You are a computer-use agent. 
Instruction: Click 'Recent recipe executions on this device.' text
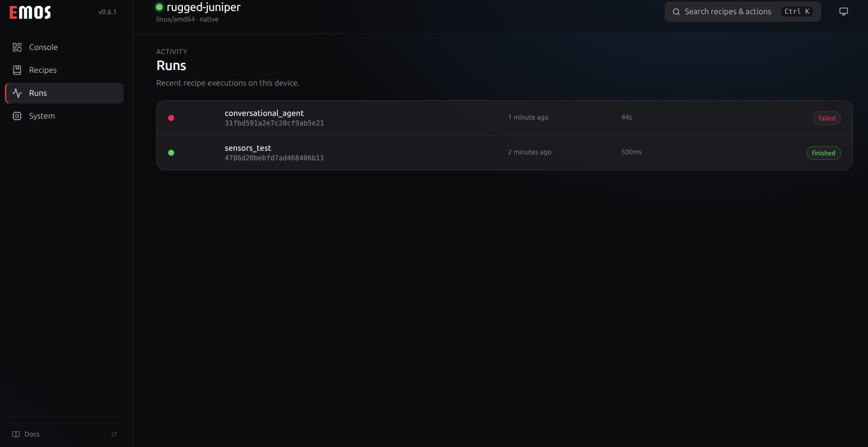tap(228, 83)
